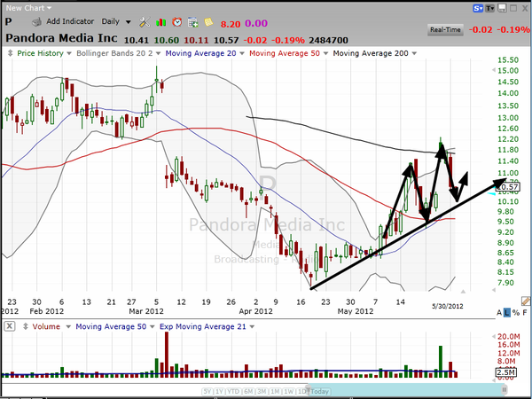Select the F scaling option
Image resolution: width=532 pixels, height=399 pixels.
[525, 312]
